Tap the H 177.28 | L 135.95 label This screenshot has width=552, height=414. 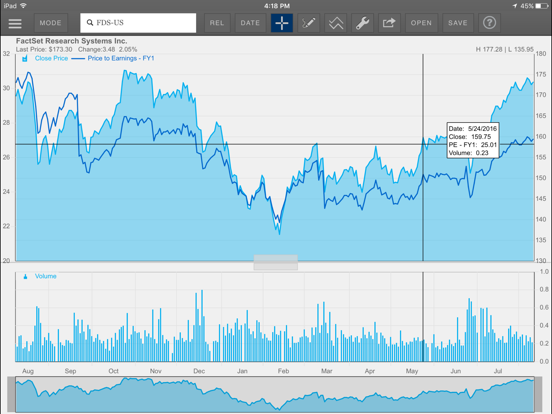point(504,49)
